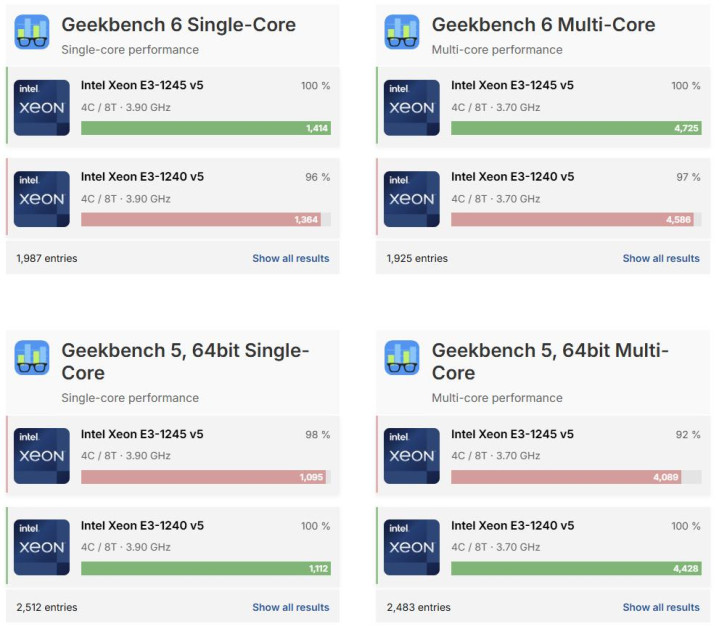Click Xeon E3-1240 v5 chip icon in Geekbench 5 Multi-Core

[x=412, y=547]
